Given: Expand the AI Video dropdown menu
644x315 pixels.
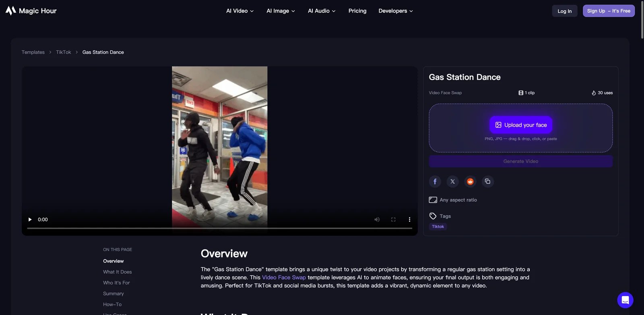Looking at the screenshot, I should 240,11.
